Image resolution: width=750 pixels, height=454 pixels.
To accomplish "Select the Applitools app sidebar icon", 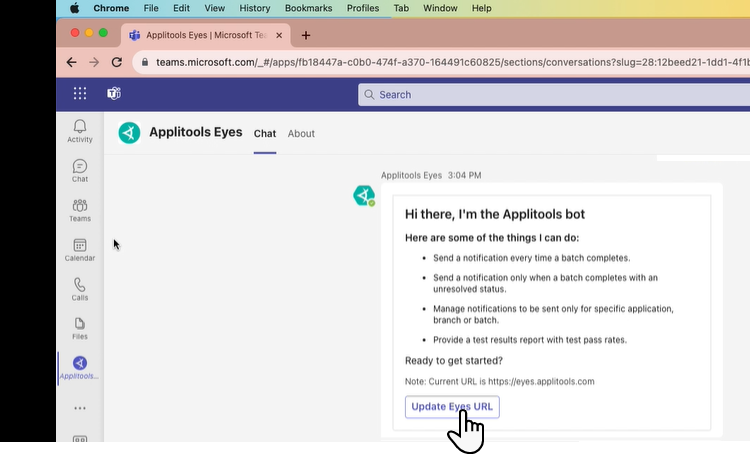I will [x=80, y=367].
